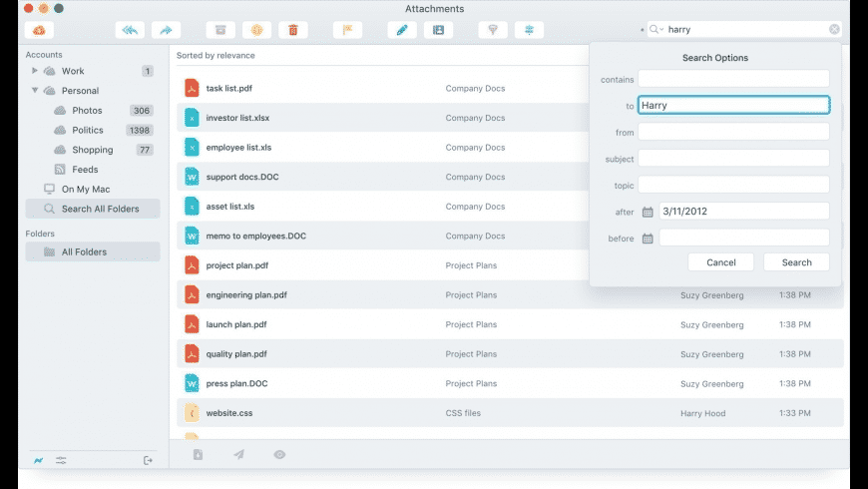Click Cancel in Search Options
Screen dimensions: 868x489
coord(720,262)
